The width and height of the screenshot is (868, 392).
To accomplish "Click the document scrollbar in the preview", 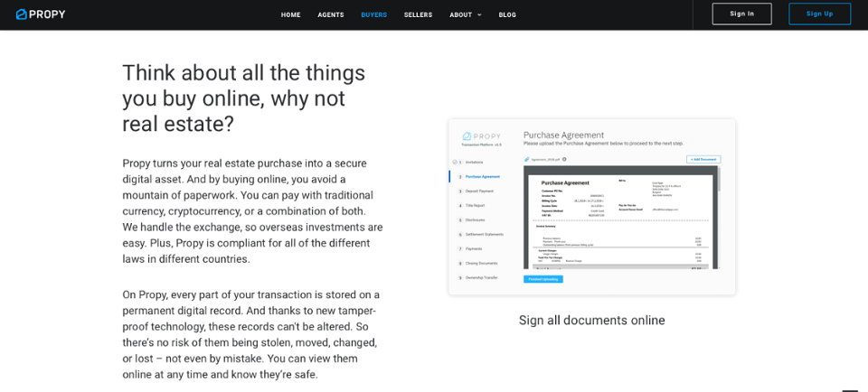I will pos(719,180).
